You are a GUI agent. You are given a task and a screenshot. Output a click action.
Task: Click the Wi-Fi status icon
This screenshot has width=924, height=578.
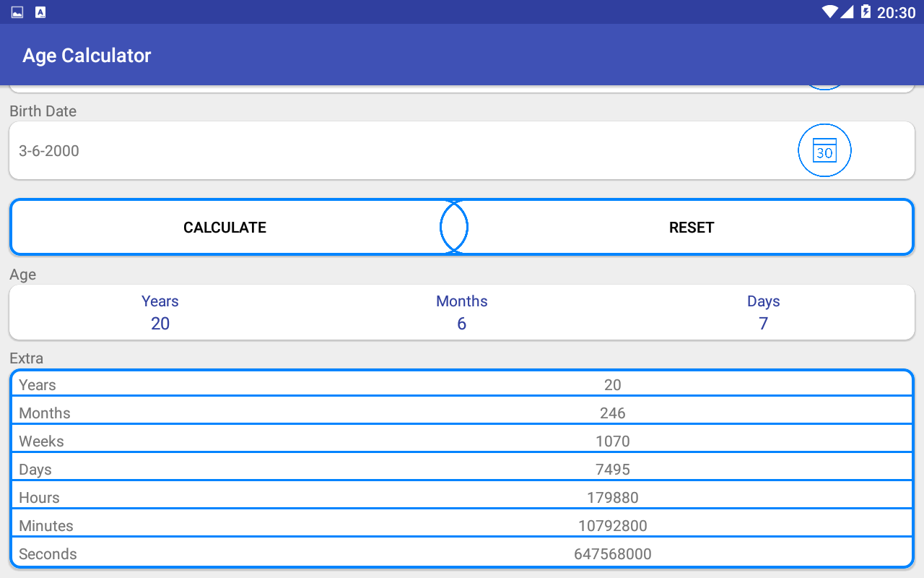click(829, 12)
